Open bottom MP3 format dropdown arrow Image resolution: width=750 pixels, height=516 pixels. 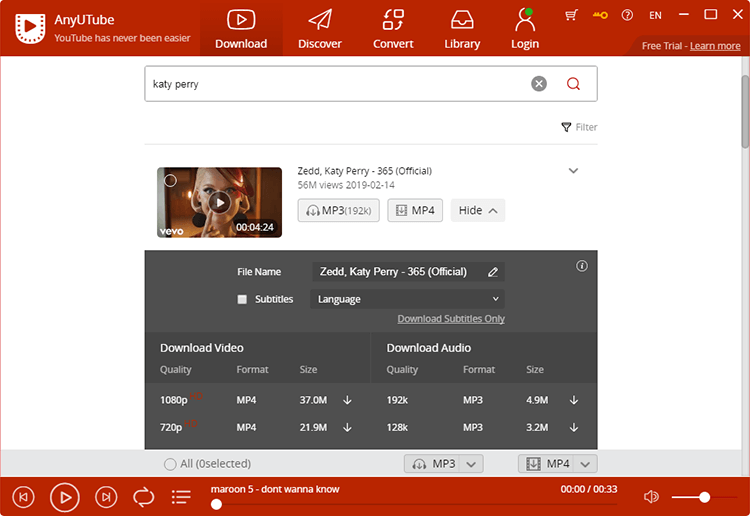pos(471,464)
